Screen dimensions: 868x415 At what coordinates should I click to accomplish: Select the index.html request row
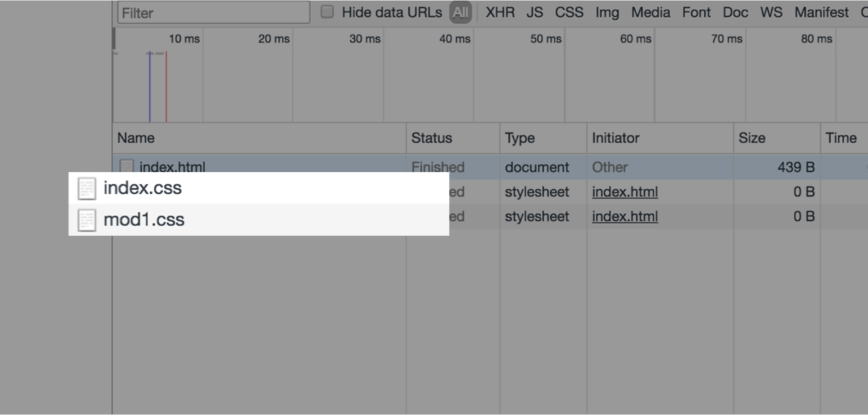(x=491, y=166)
